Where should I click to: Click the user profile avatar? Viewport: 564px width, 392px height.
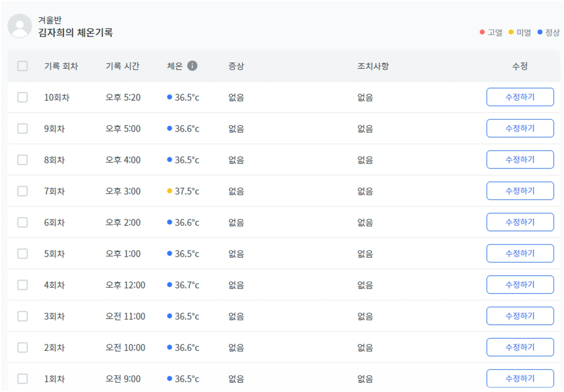[x=20, y=26]
